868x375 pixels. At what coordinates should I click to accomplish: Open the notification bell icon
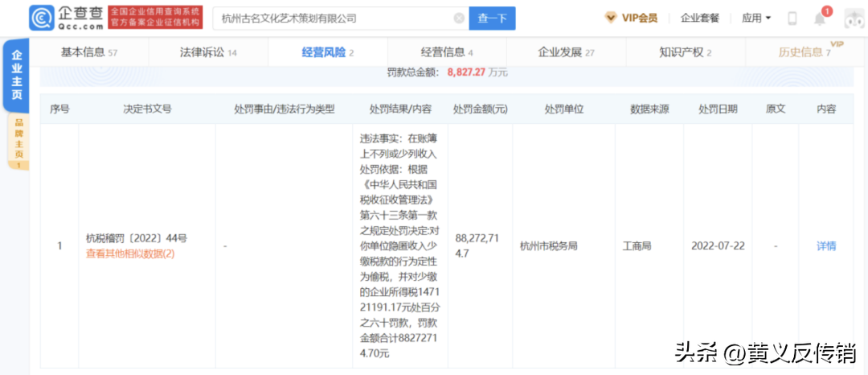819,19
